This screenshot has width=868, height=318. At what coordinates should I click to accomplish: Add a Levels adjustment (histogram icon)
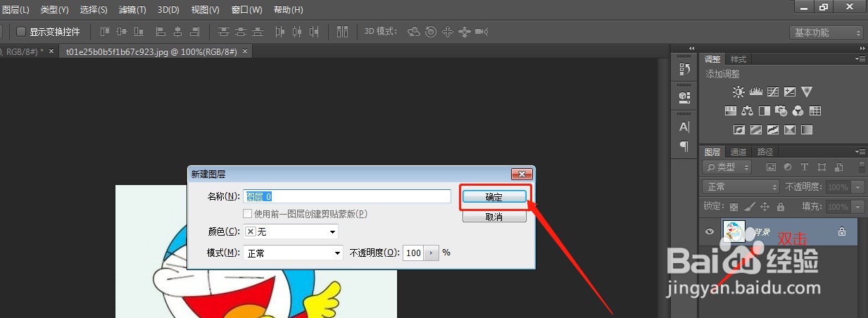tap(756, 91)
